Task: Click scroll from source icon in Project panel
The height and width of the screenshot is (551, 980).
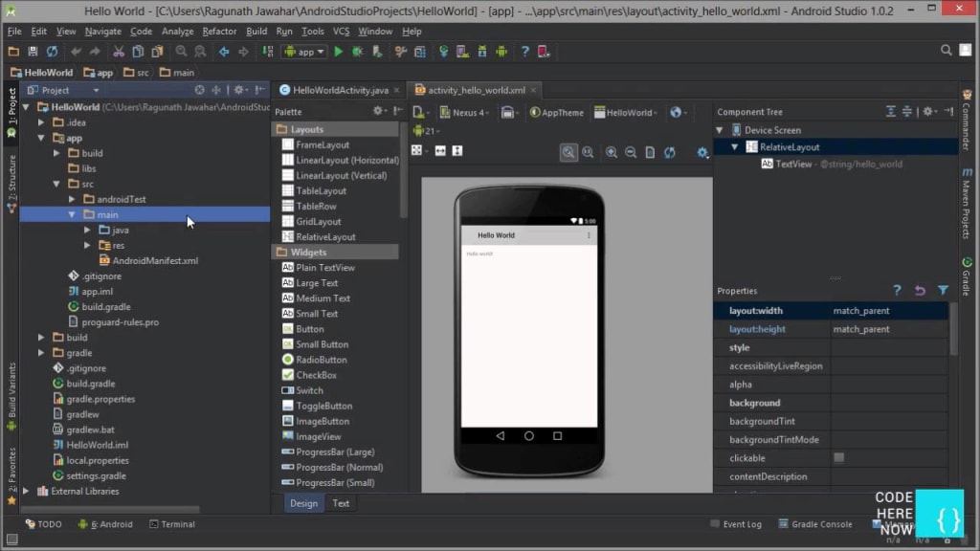Action: point(199,90)
